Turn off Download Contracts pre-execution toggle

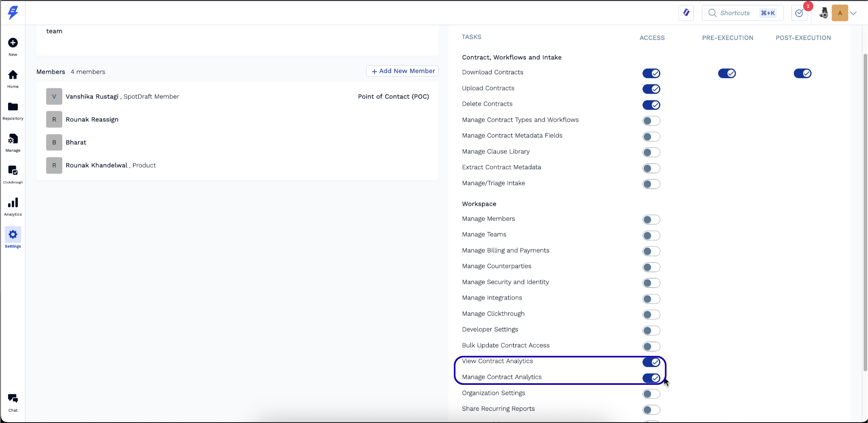click(726, 73)
